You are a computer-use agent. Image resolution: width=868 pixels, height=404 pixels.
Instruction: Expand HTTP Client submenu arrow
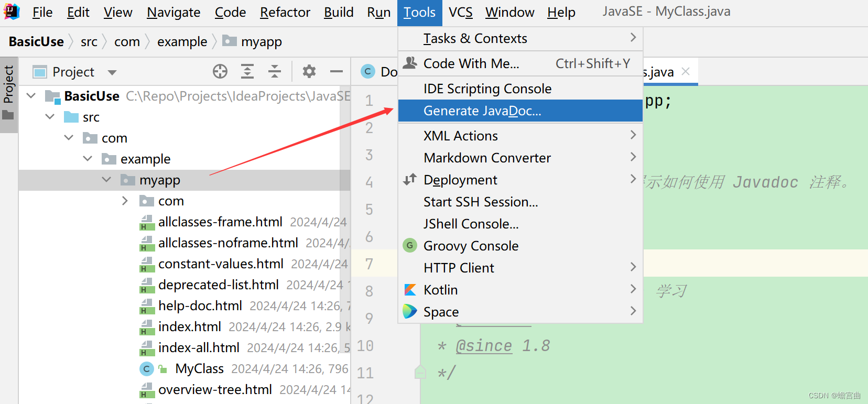coord(633,267)
